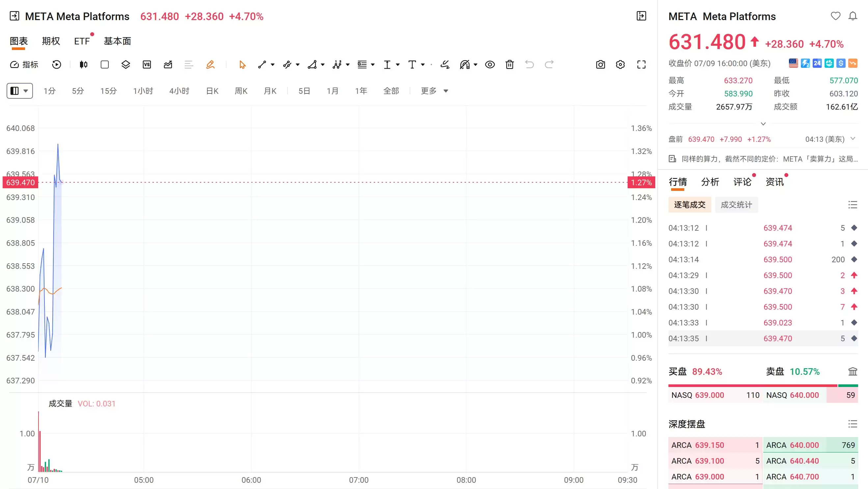Click the NASQ 639.000 best bid
Viewport: 868px width, 489px height.
[715, 395]
